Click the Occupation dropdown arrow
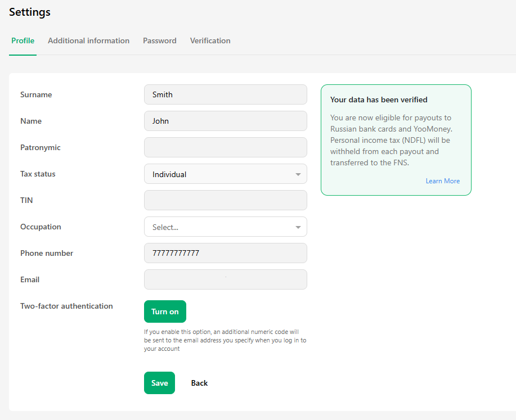The width and height of the screenshot is (516, 420). pos(298,227)
